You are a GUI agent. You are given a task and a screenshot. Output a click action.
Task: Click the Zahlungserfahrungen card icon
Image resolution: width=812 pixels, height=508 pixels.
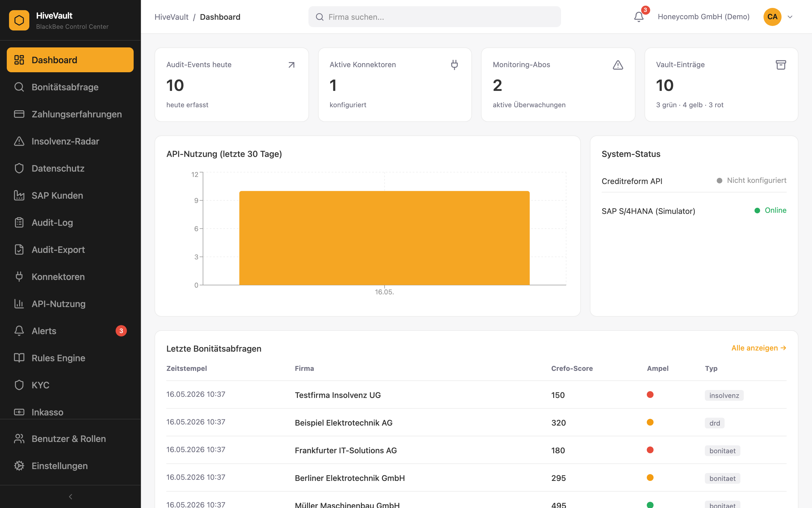(19, 114)
